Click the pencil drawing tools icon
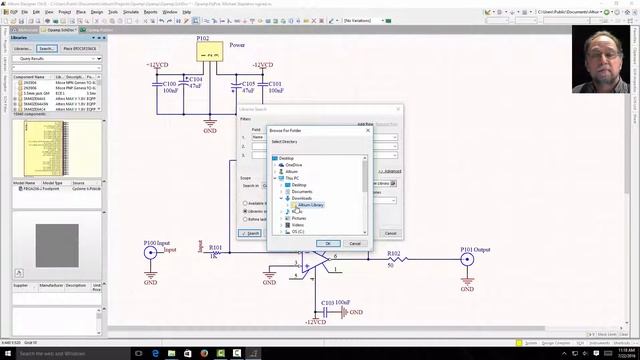Image resolution: width=640 pixels, height=360 pixels. click(331, 21)
